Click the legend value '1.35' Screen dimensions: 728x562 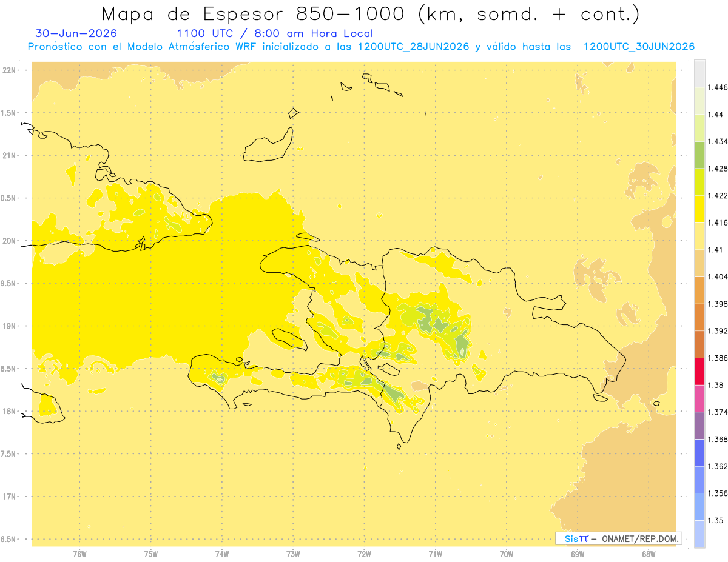tap(716, 520)
